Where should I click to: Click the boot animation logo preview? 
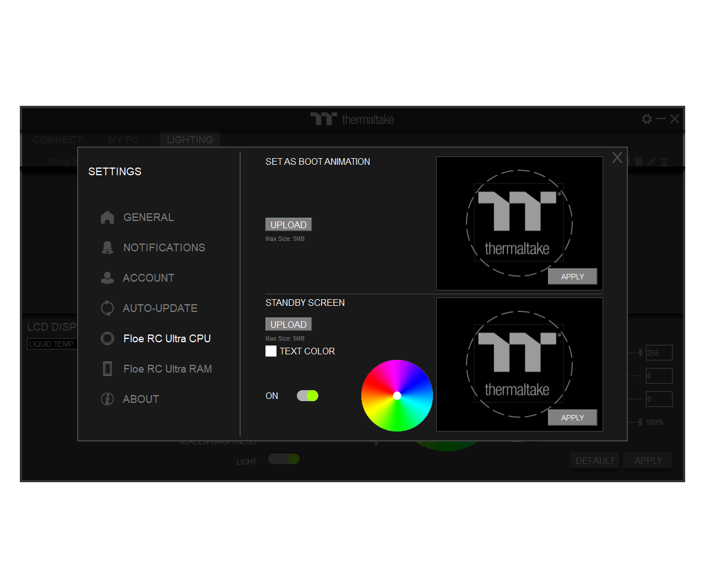[x=519, y=223]
